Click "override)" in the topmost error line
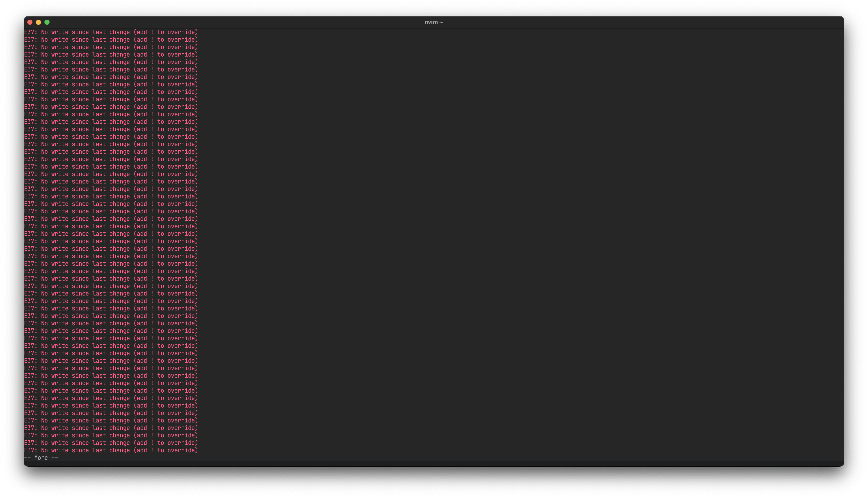This screenshot has width=868, height=498. [183, 32]
